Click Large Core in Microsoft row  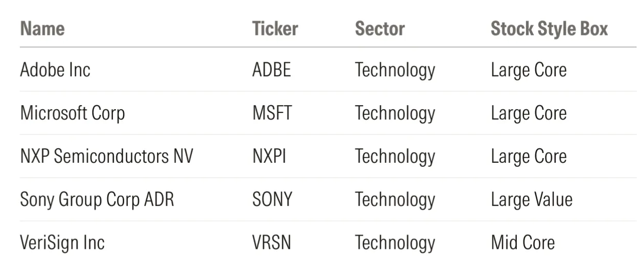(529, 113)
